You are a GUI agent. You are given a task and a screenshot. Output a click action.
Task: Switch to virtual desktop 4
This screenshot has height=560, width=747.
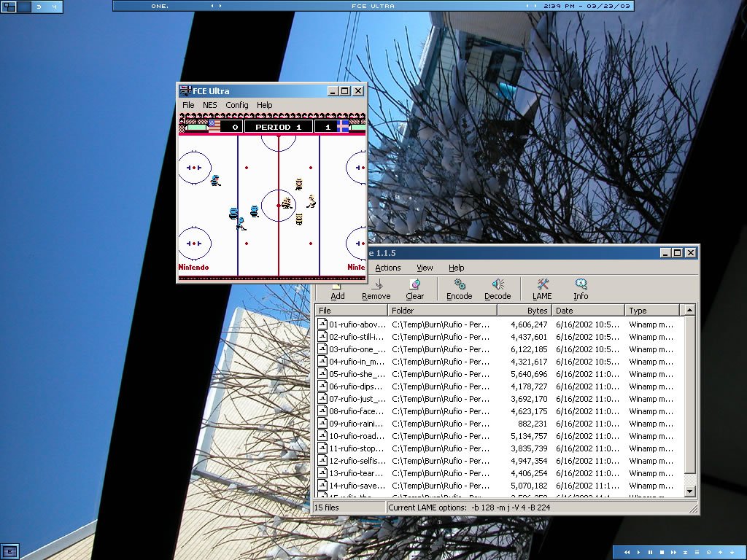[x=54, y=7]
